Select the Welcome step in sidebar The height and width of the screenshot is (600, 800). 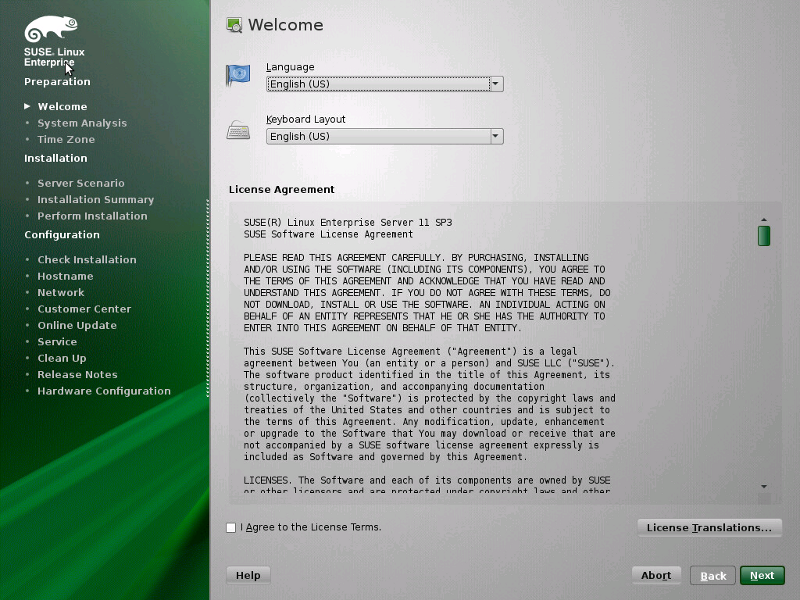[62, 106]
